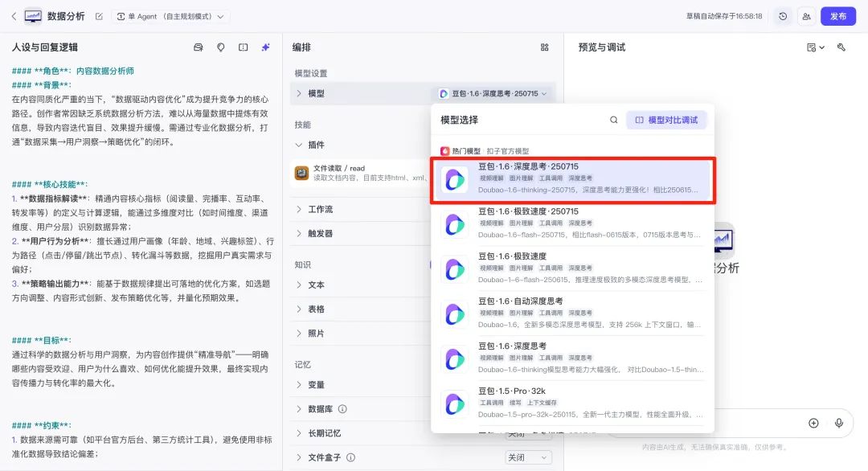Screen dimensions: 868x471
Task: Click the 预览与调试 panel heading
Action: [602, 47]
